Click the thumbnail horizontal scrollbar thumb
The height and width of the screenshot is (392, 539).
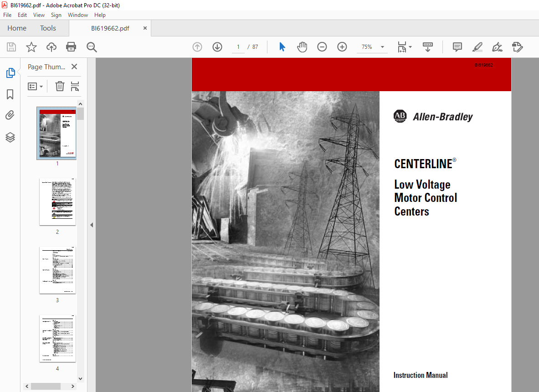(46, 386)
